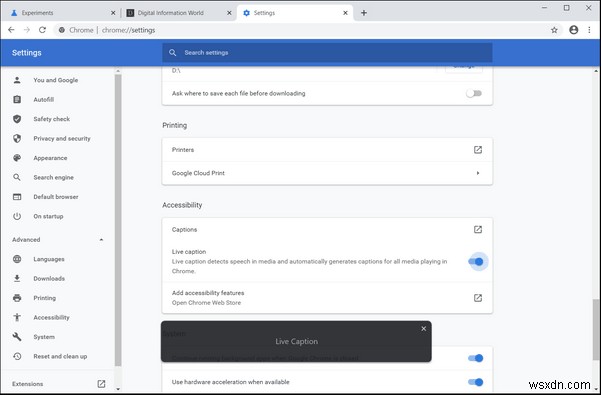Open Printers via external link icon
Image resolution: width=602 pixels, height=395 pixels.
(x=478, y=150)
